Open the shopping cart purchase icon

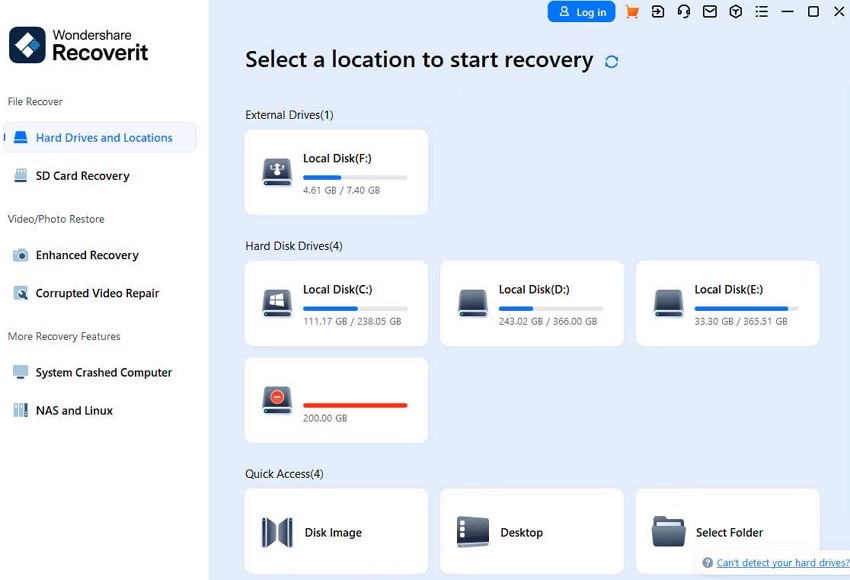632,12
